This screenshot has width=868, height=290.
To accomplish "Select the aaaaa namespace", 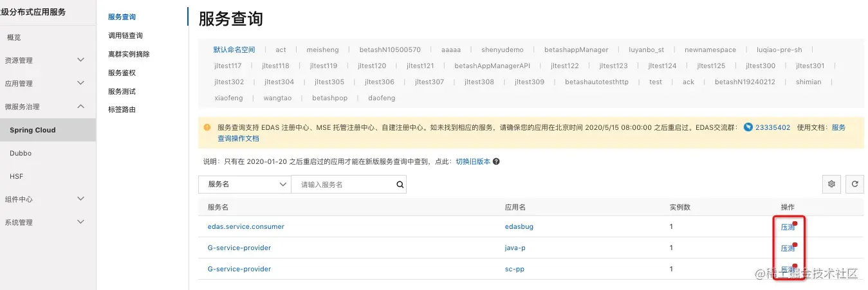I will click(451, 50).
